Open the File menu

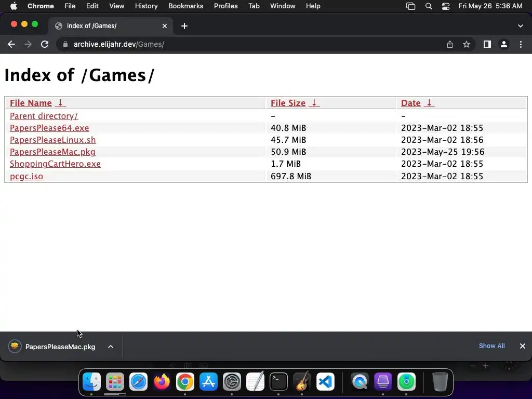point(70,6)
